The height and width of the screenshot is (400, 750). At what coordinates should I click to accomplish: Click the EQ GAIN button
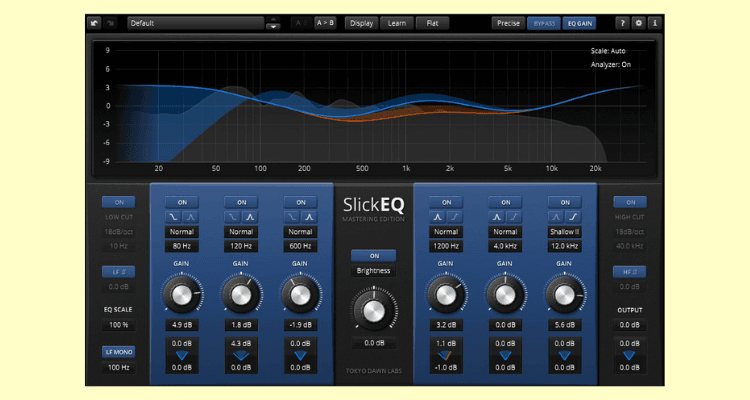(579, 23)
